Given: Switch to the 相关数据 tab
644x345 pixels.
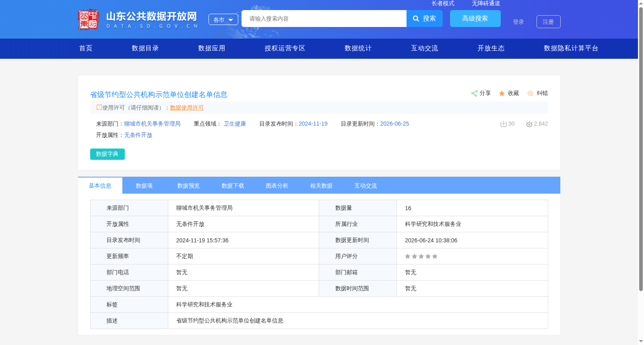Looking at the screenshot, I should 322,186.
